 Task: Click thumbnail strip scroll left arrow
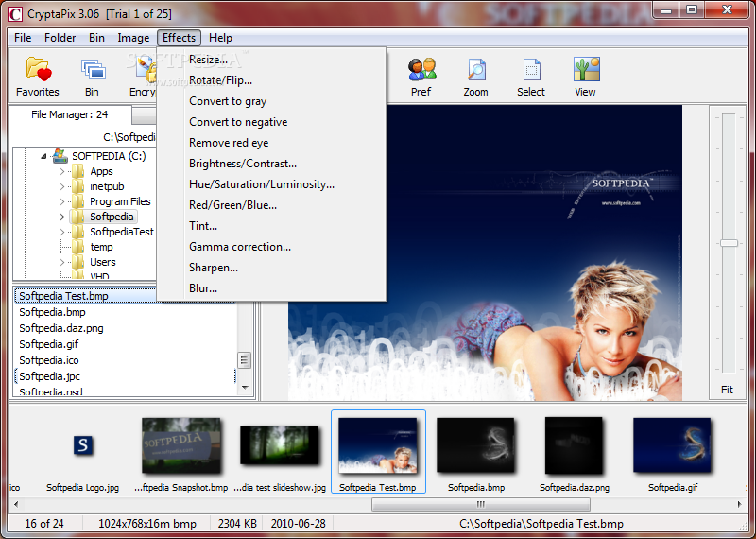click(x=16, y=504)
